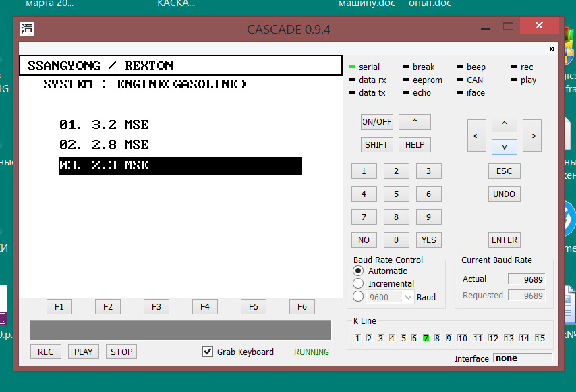Click the ENTER button
Screen dimensions: 576x392
tap(505, 240)
